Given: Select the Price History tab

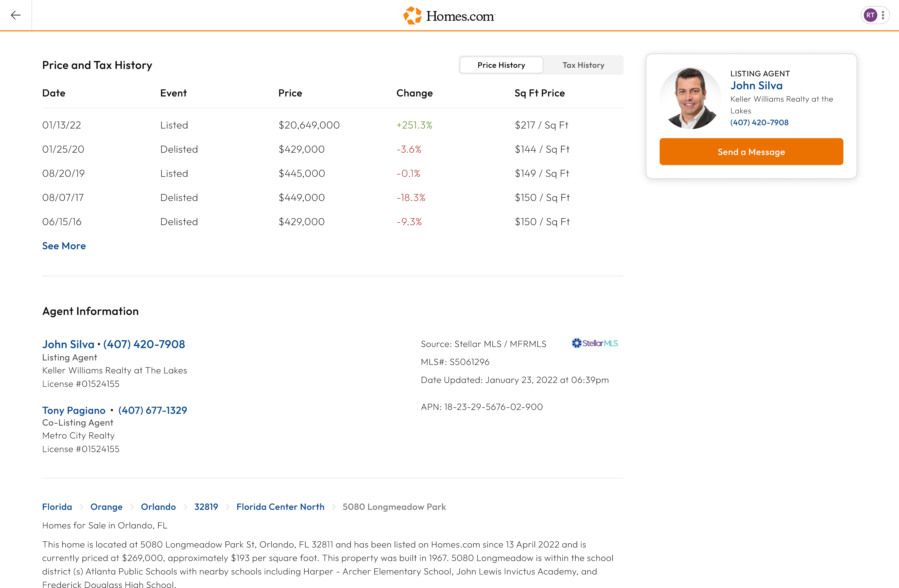Looking at the screenshot, I should tap(501, 65).
